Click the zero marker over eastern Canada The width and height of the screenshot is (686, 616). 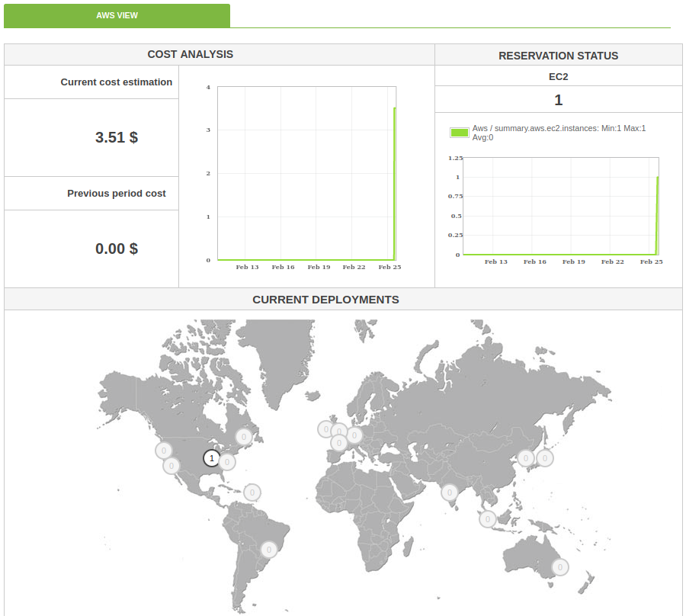click(244, 436)
